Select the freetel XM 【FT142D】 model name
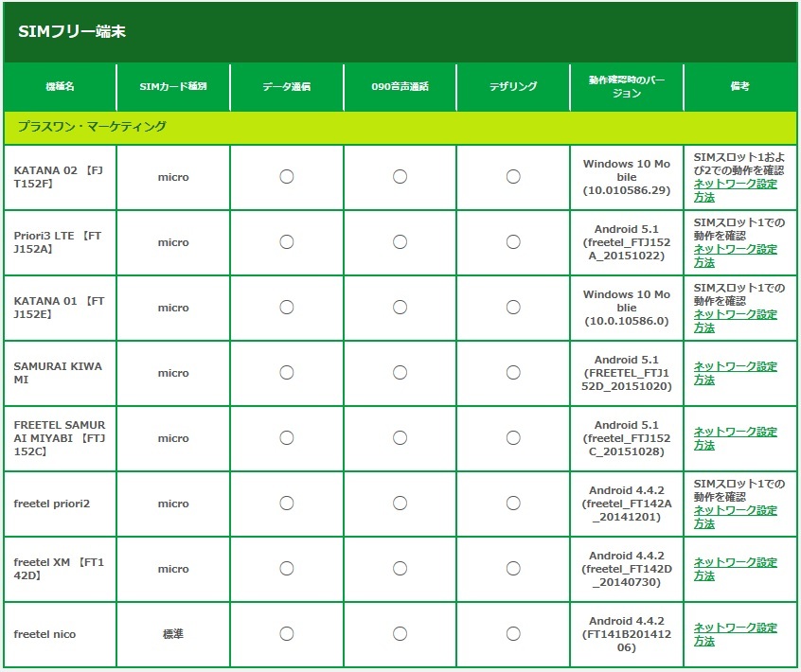The width and height of the screenshot is (801, 672). pyautogui.click(x=59, y=570)
